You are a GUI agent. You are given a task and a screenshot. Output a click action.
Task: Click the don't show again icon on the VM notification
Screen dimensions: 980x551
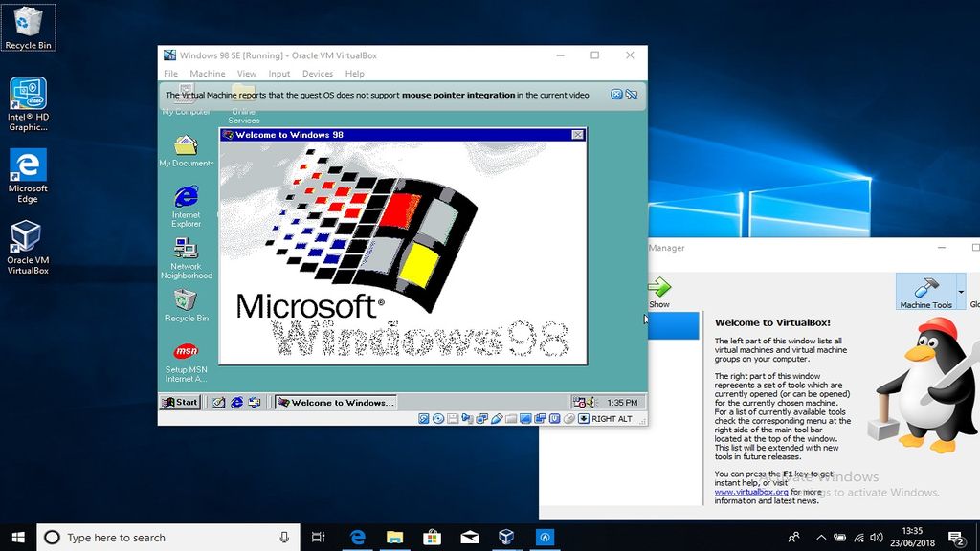632,95
